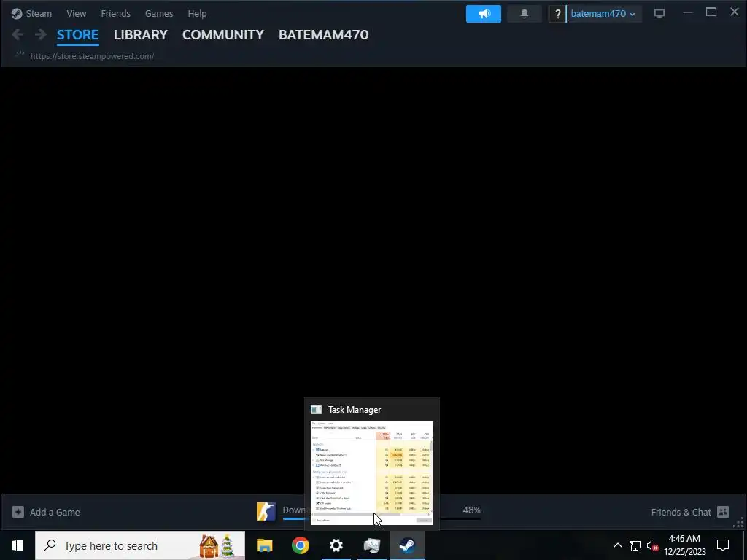Click the Steam taskbar icon
The height and width of the screenshot is (560, 747).
point(407,545)
